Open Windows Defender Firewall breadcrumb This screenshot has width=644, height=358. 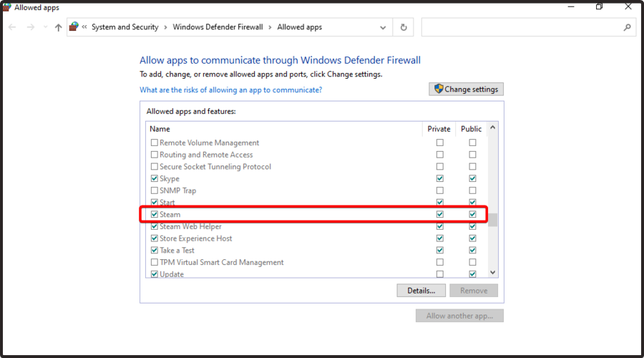(218, 27)
